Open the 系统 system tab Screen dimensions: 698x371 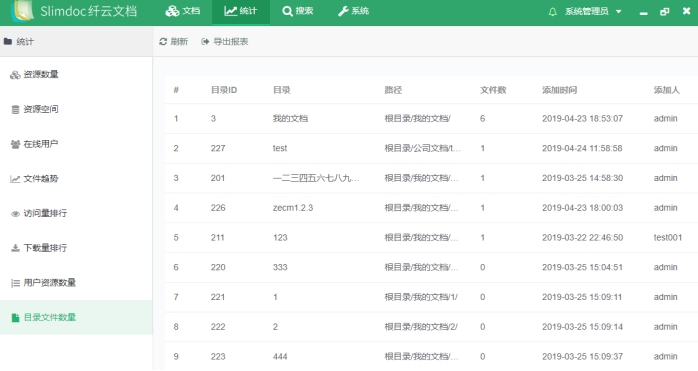(x=353, y=11)
